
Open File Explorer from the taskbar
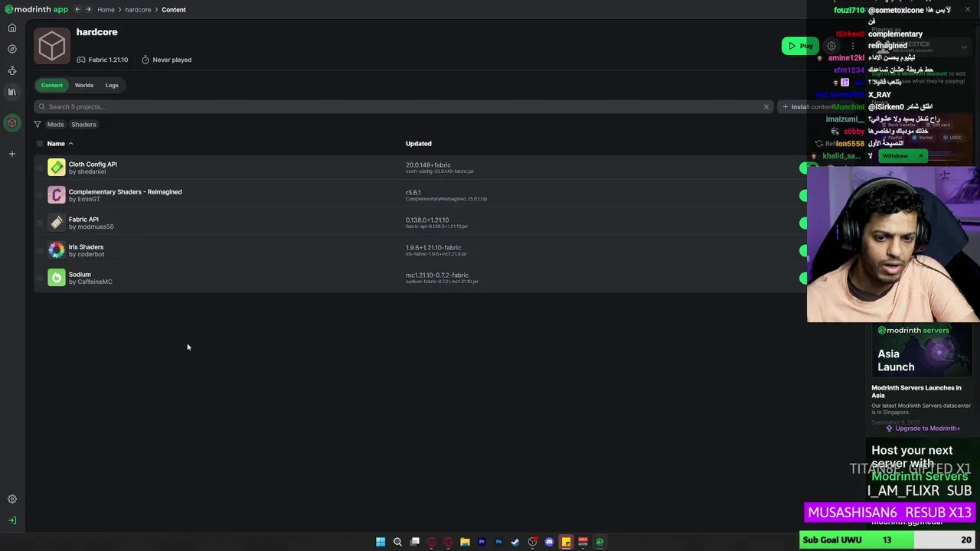coord(465,542)
